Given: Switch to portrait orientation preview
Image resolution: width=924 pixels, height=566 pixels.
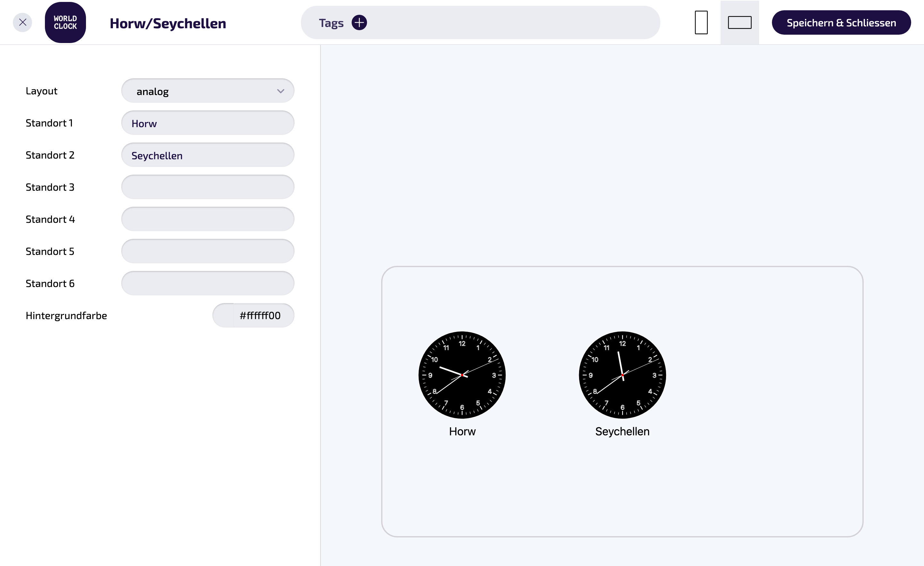Looking at the screenshot, I should 701,22.
